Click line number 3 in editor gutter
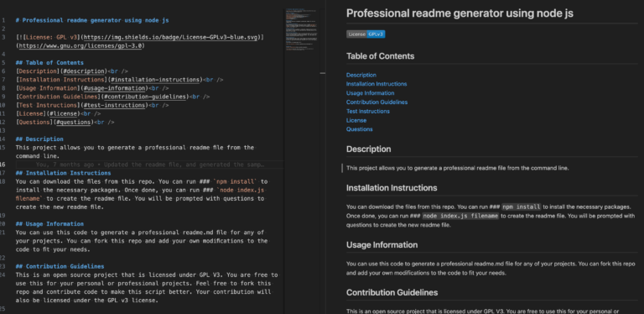644x314 pixels. click(x=3, y=38)
